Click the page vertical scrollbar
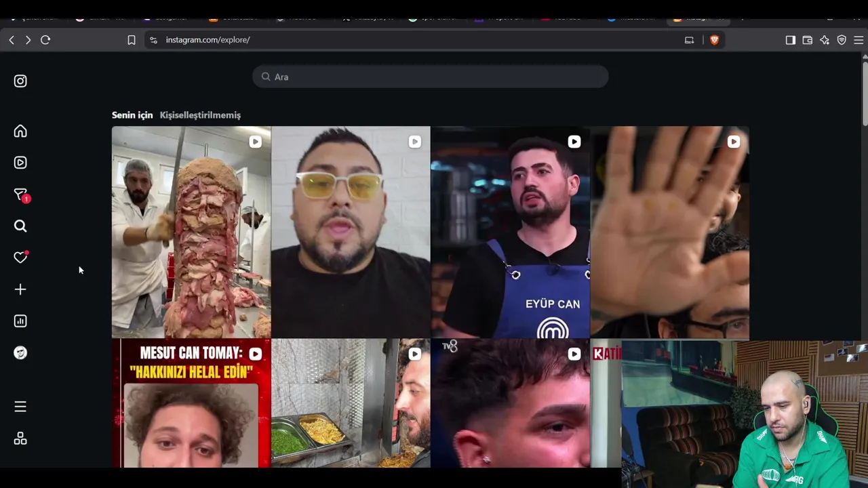The image size is (868, 488). pyautogui.click(x=865, y=95)
